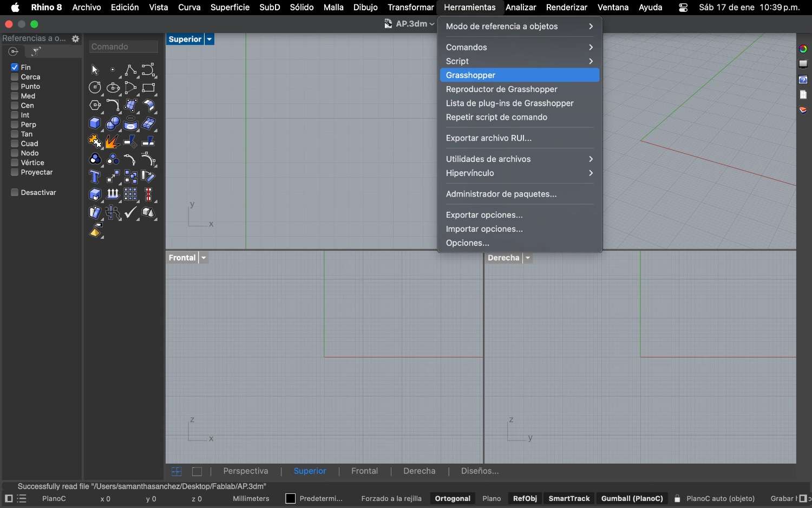
Task: Click SmartTrack in the status bar
Action: pyautogui.click(x=569, y=499)
